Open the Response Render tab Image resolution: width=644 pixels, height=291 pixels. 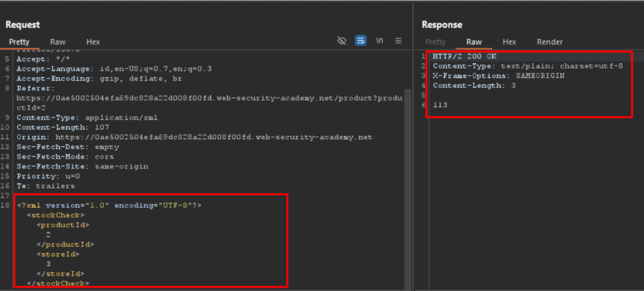549,42
